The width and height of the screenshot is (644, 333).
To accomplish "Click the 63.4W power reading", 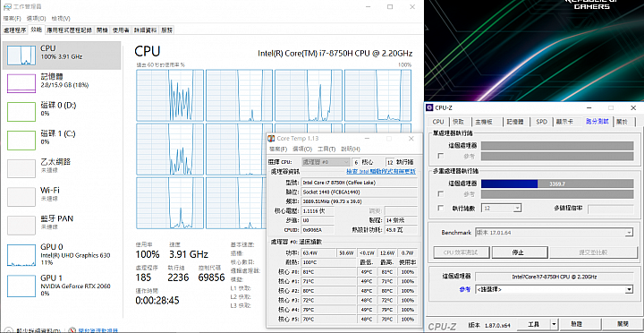I will point(318,252).
